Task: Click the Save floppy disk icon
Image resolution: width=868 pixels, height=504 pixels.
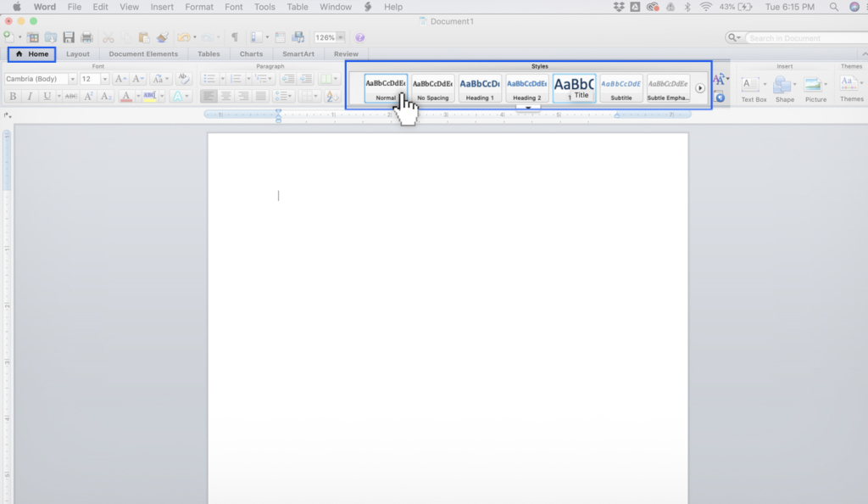Action: [x=69, y=37]
